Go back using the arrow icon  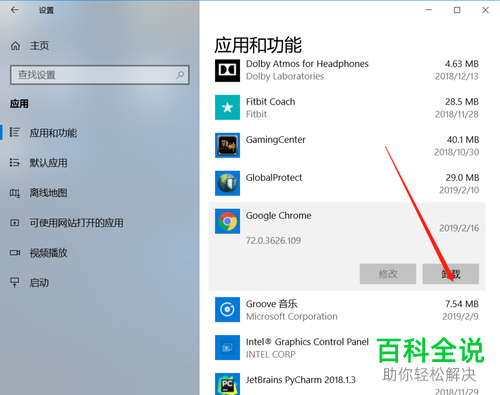(x=14, y=10)
